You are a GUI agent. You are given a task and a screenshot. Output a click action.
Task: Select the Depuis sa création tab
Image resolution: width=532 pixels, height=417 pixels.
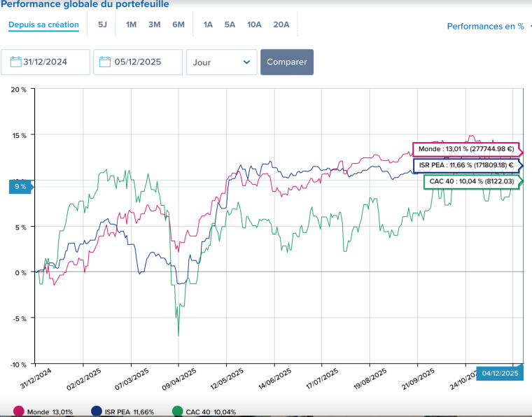click(43, 24)
